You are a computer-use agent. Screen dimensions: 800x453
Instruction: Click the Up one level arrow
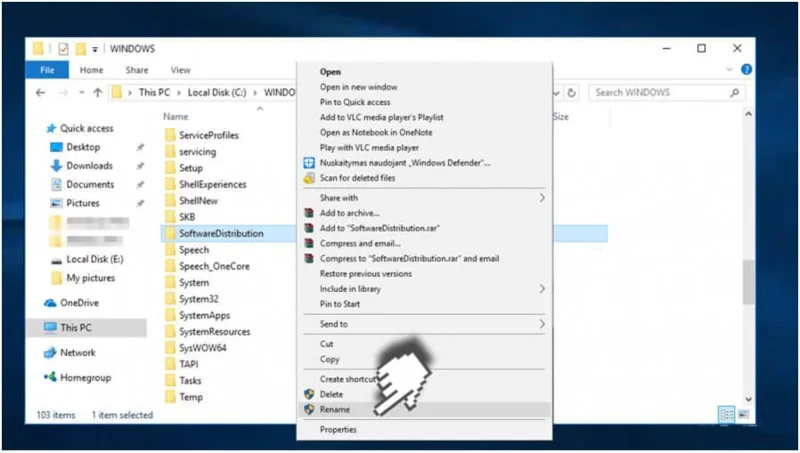tap(98, 92)
